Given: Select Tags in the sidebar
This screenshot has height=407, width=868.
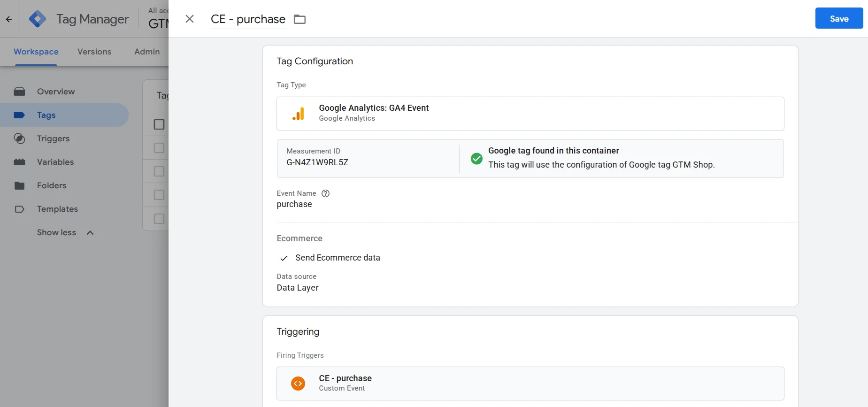Looking at the screenshot, I should point(64,115).
